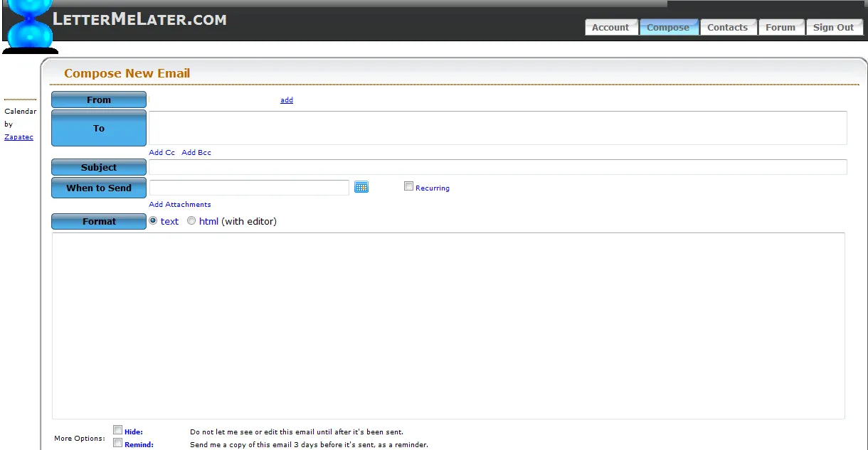Enable the Remind reminder checkbox

click(117, 442)
